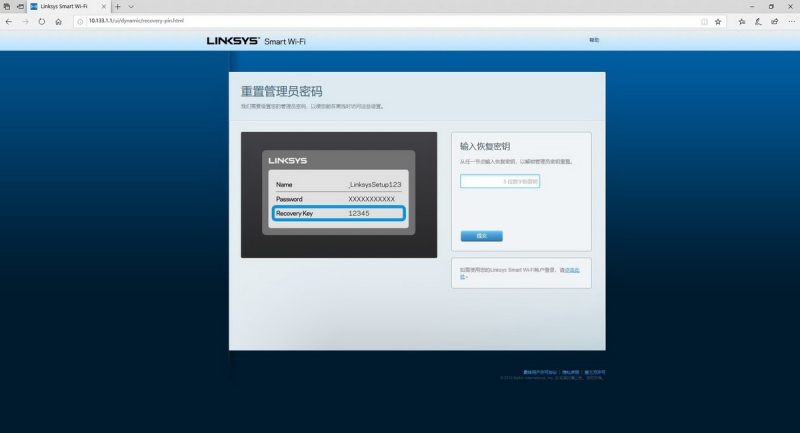Minimize the browser window
Viewport: 800px width, 433px height.
[x=752, y=7]
